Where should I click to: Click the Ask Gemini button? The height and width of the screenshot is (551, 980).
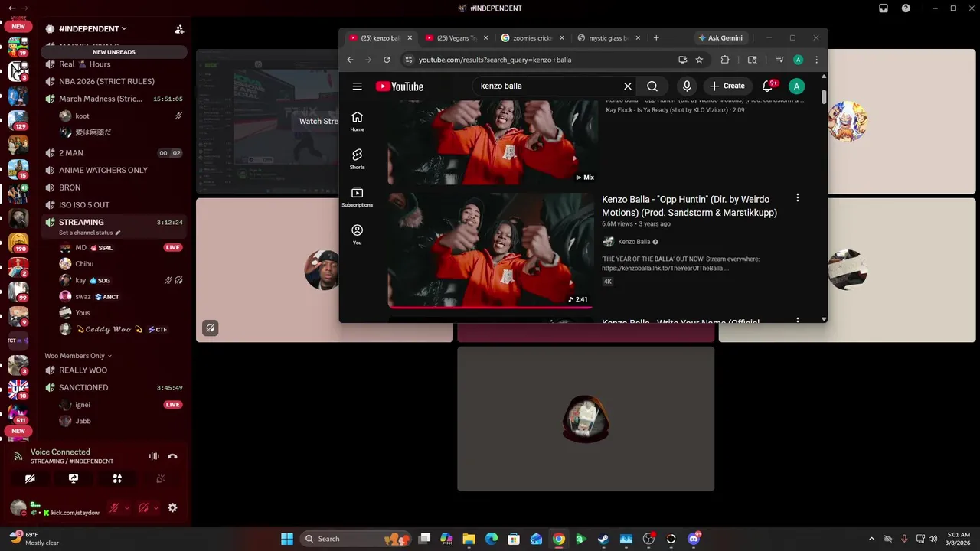pyautogui.click(x=720, y=37)
